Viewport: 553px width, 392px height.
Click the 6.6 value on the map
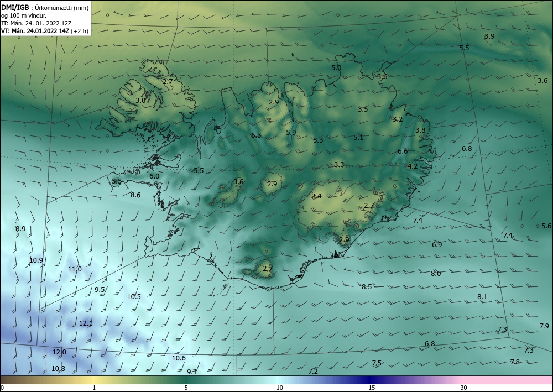click(403, 151)
